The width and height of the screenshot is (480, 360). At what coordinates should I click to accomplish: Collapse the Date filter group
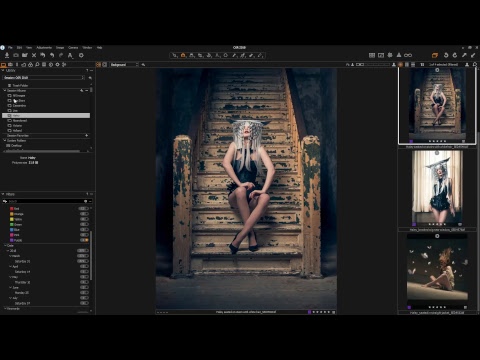point(5,245)
